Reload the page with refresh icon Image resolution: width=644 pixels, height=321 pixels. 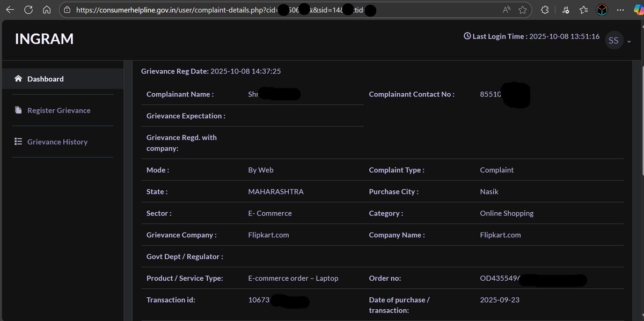tap(28, 10)
